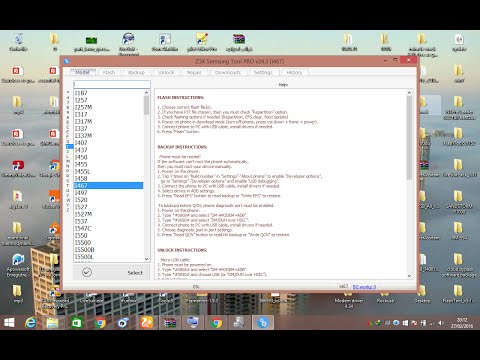Select model I5500L in the list

[108, 257]
